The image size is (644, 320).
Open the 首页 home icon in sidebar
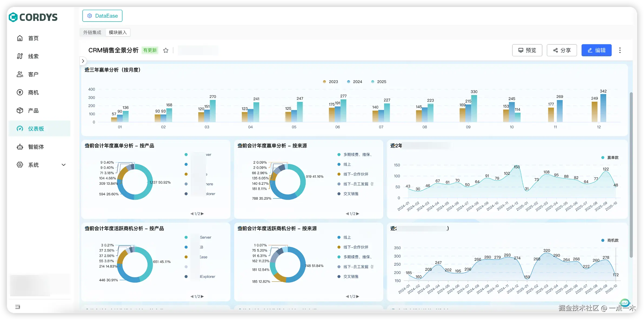coord(20,38)
